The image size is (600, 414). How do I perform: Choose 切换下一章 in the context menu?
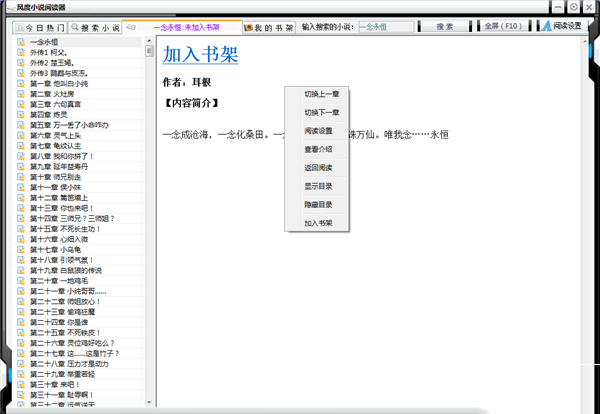point(322,112)
